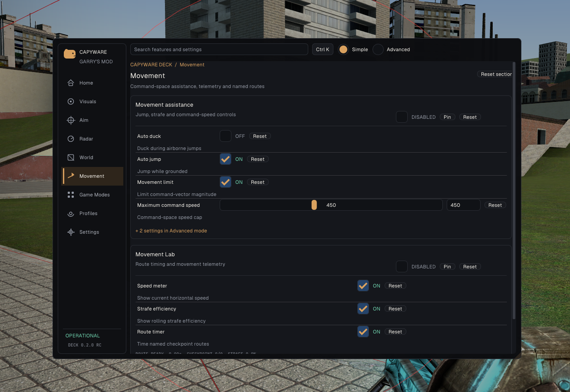Click the 'Movement assistance' group heading
This screenshot has width=570, height=392.
click(x=164, y=105)
